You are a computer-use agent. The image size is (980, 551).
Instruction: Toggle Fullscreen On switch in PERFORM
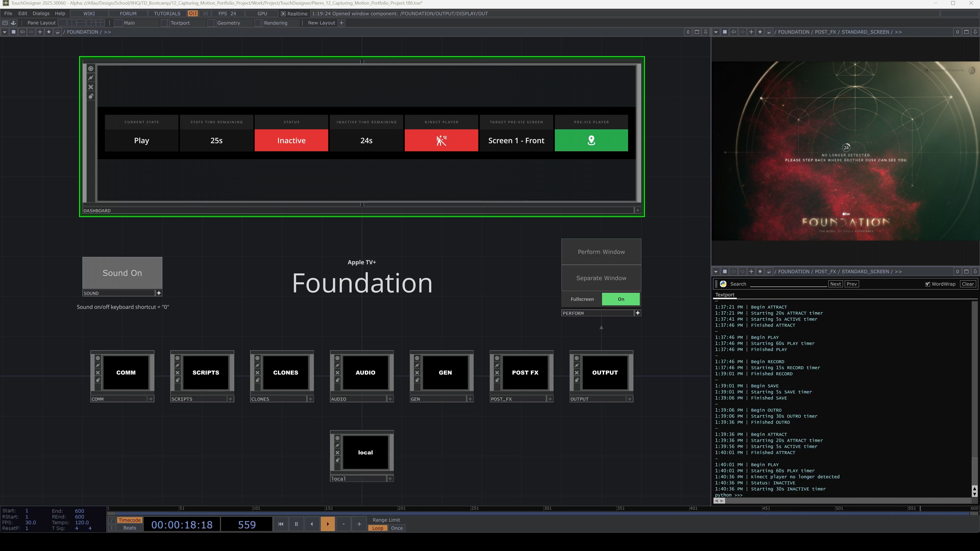click(620, 299)
